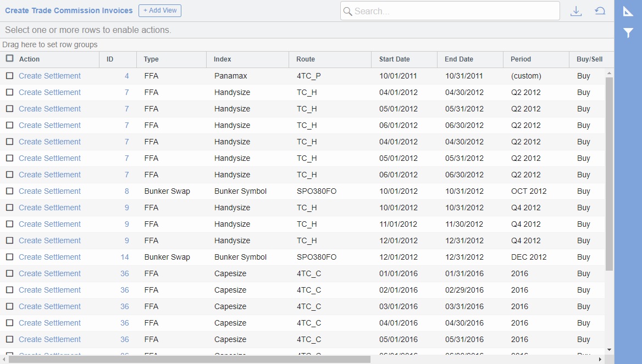Open the Columns tool panel icon

coord(628,11)
